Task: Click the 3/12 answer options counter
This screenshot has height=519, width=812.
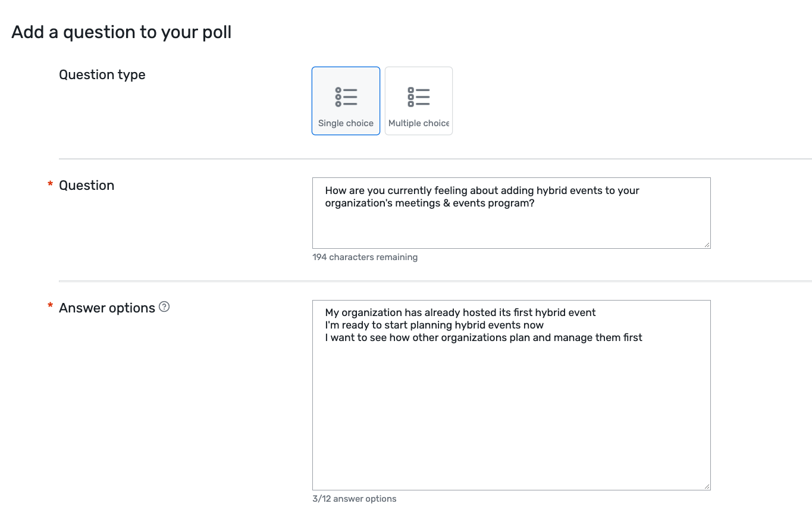Action: pos(354,498)
